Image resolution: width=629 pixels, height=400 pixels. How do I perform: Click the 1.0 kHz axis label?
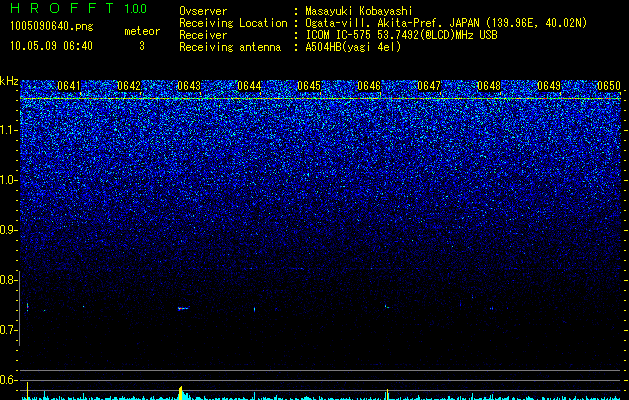9,180
